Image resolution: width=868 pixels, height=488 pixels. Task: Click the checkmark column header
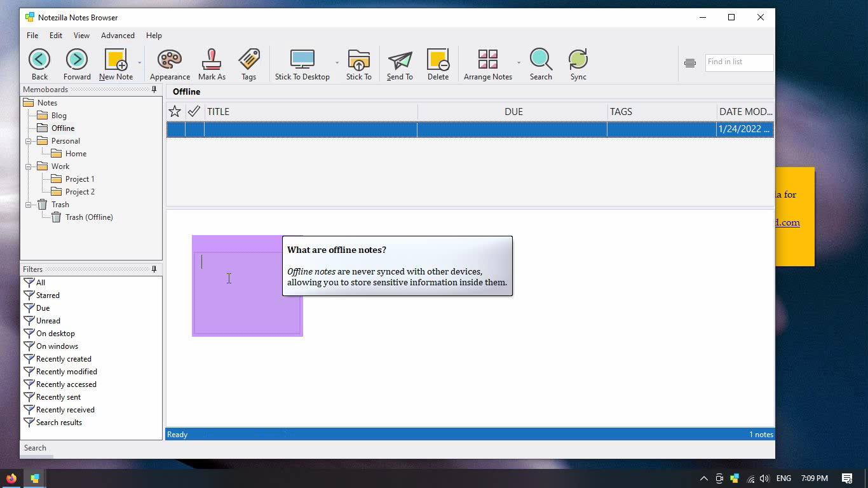[194, 111]
